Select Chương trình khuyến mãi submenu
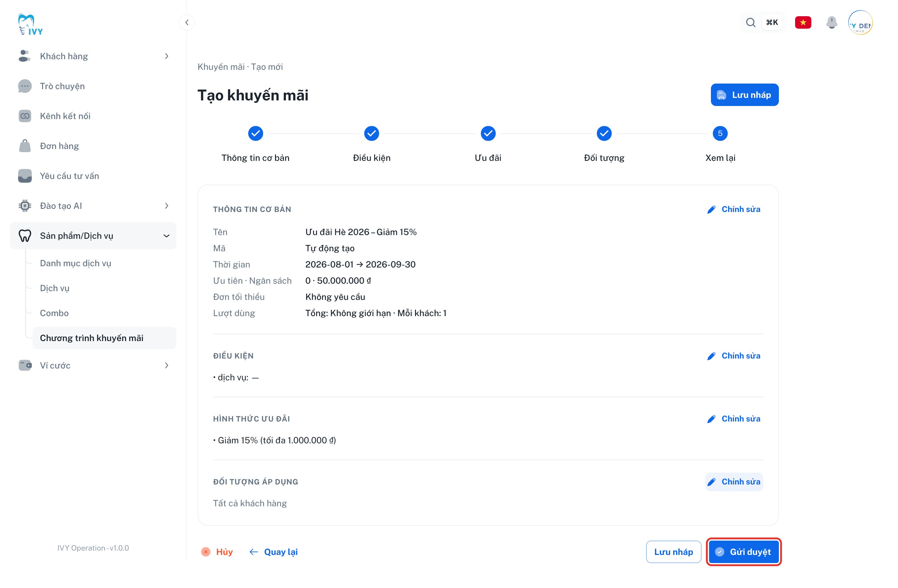The width and height of the screenshot is (898, 588). click(x=104, y=338)
